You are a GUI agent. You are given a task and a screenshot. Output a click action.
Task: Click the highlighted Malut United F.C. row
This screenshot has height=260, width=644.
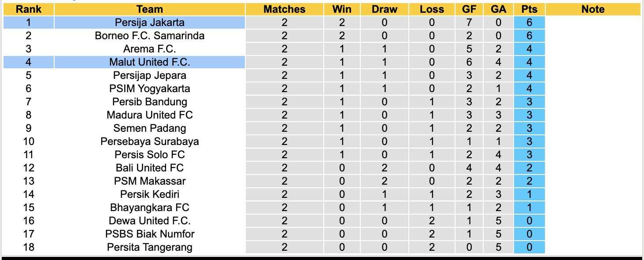pos(150,62)
